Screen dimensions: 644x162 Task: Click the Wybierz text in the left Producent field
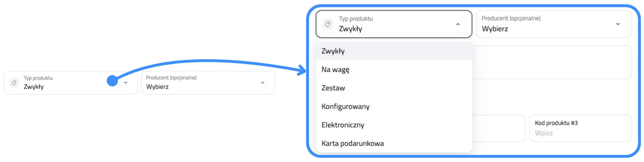(x=157, y=87)
